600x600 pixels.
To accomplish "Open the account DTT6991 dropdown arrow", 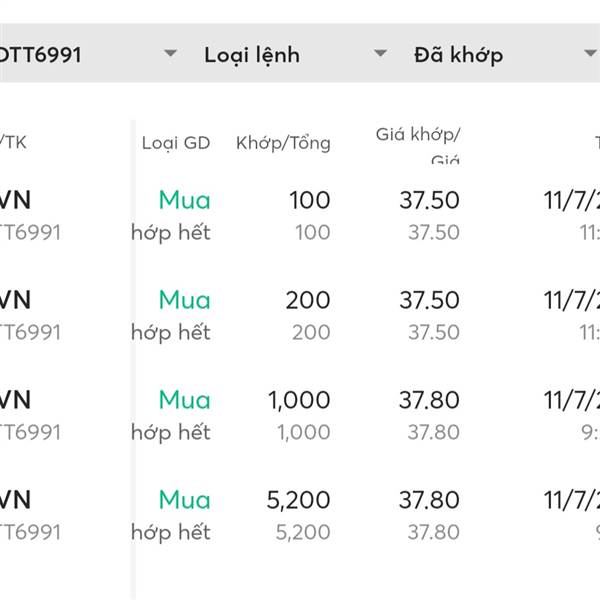I will coord(170,53).
